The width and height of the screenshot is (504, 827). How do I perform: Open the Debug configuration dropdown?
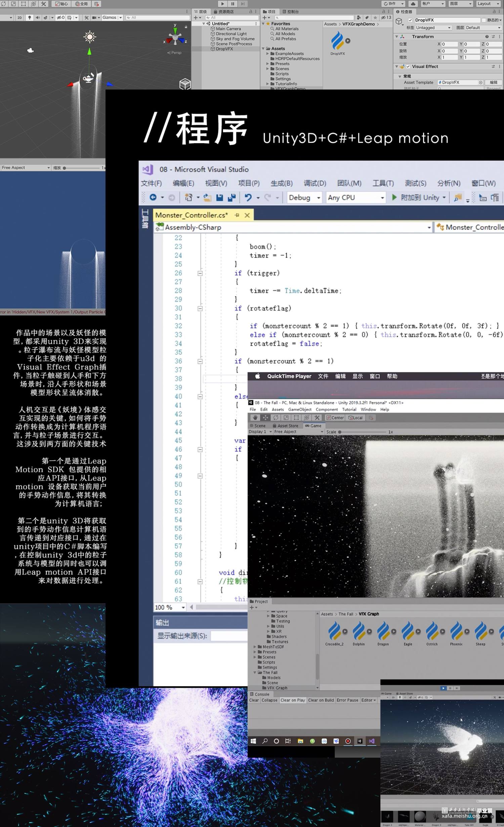pos(304,198)
